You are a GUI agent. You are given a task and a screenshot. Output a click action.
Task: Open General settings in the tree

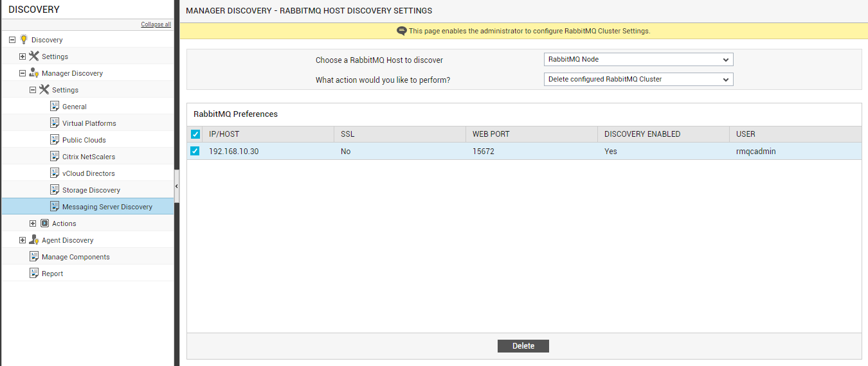coord(75,107)
